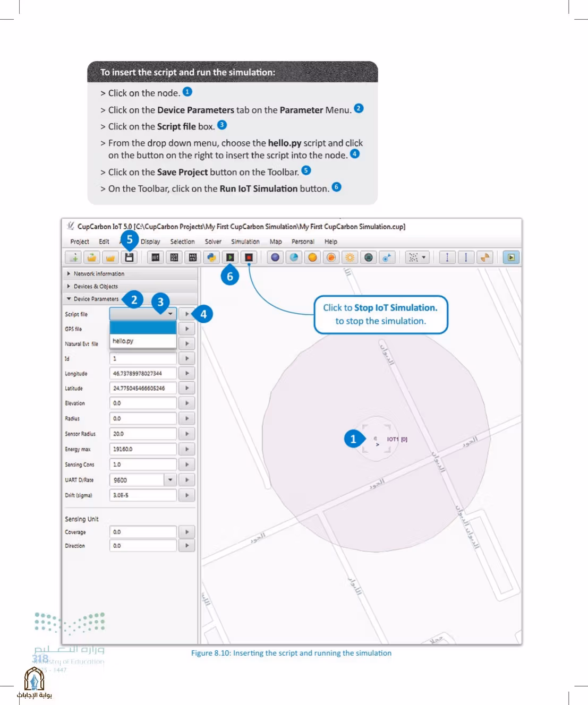This screenshot has height=705, width=588.
Task: Click apply arrow button beside Energy max
Action: pyautogui.click(x=187, y=449)
